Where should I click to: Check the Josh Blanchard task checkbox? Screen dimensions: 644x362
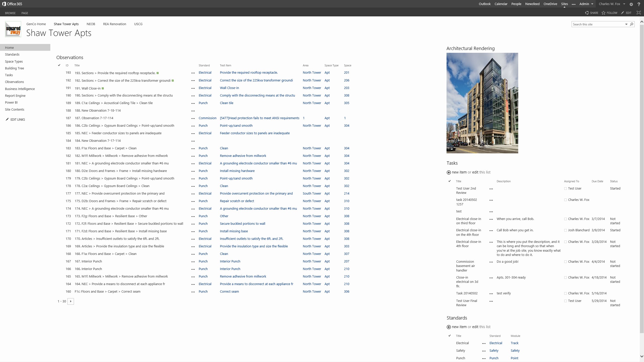pos(566,231)
